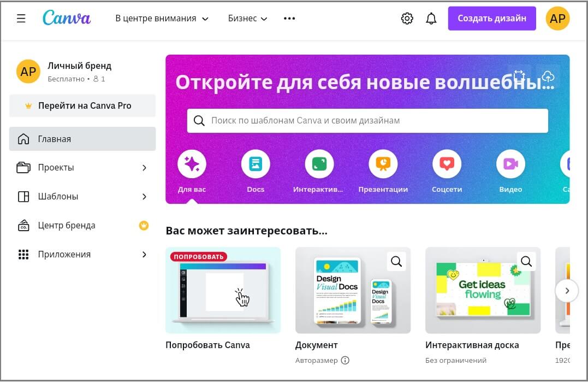Open the В центре внимания dropdown
Image resolution: width=588 pixels, height=382 pixels.
162,19
